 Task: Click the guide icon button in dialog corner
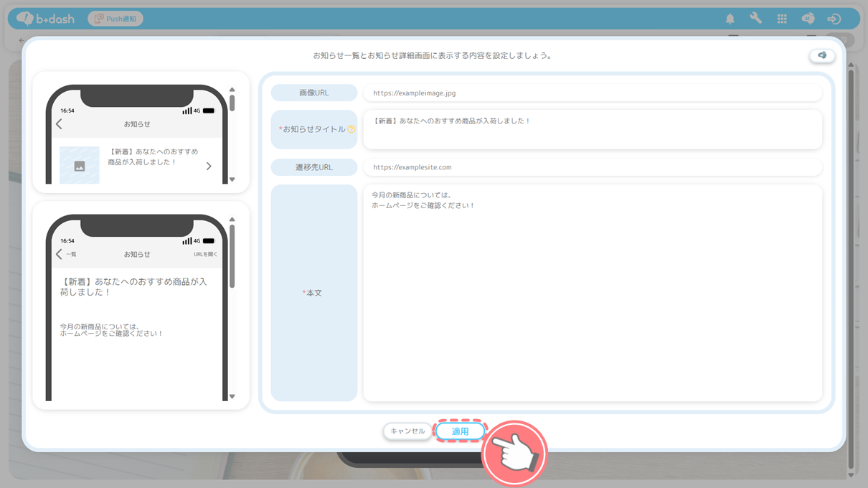(822, 56)
